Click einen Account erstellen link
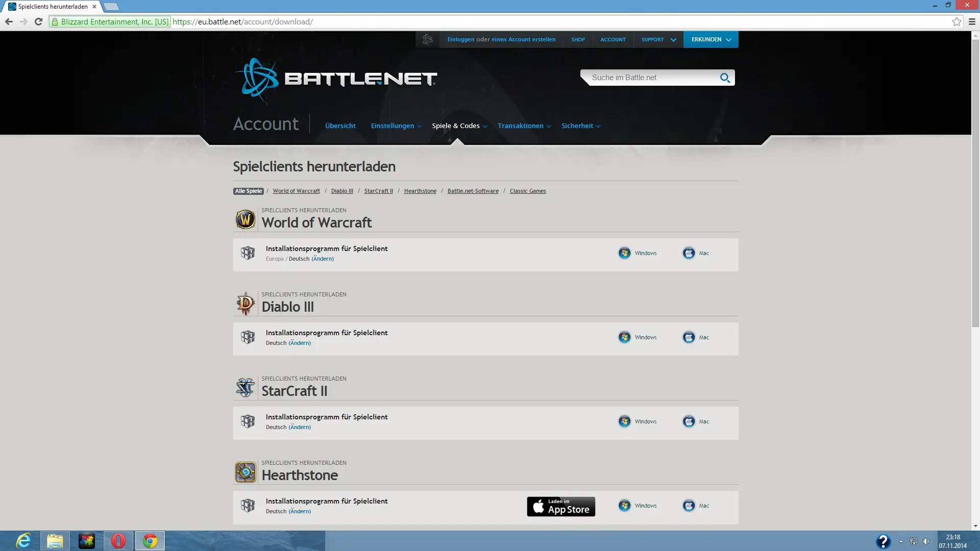Screen dimensions: 980x551 pyautogui.click(x=524, y=39)
